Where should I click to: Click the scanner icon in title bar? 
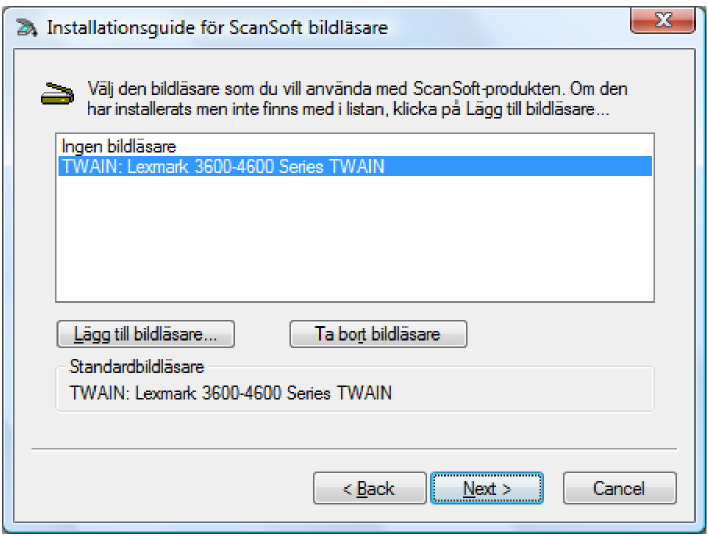click(27, 28)
